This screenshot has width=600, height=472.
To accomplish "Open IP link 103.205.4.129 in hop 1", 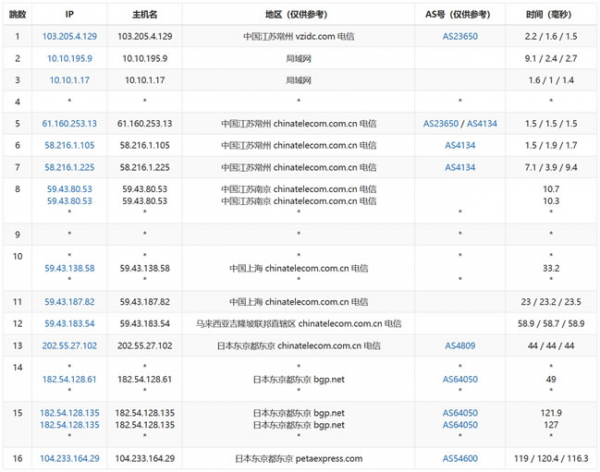I will click(69, 36).
